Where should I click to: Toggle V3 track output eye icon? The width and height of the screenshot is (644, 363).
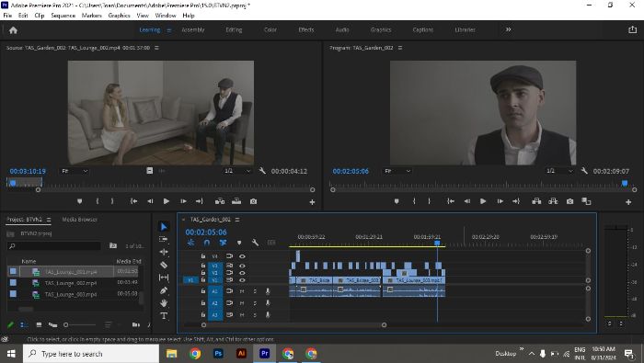[x=242, y=266]
